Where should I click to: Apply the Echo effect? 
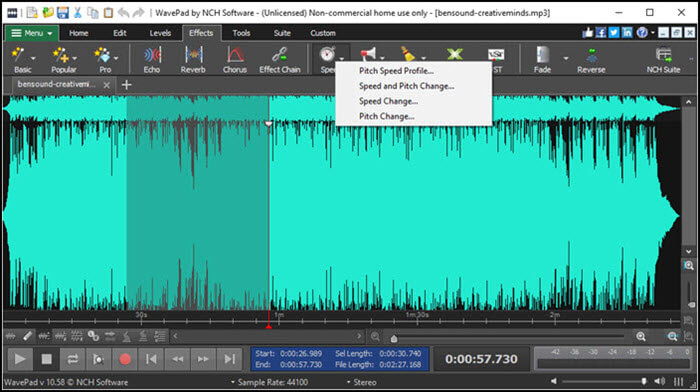[x=152, y=60]
